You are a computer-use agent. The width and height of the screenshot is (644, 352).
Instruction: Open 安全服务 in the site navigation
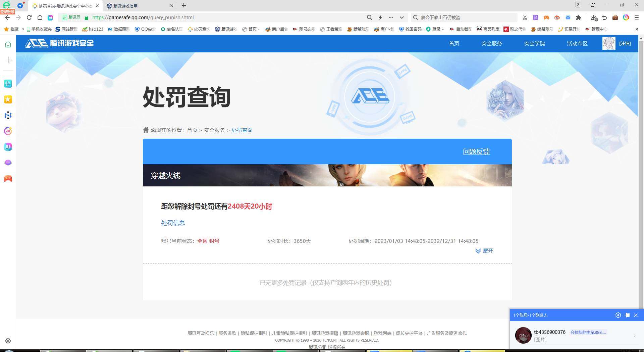point(492,44)
